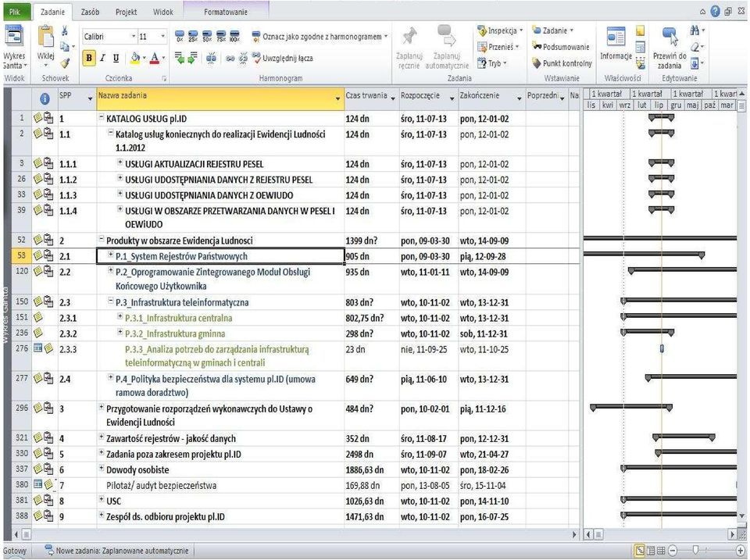Viewport: 750px width, 560px height.
Task: Open Nazwa zadania column filter arrow
Action: tap(338, 98)
